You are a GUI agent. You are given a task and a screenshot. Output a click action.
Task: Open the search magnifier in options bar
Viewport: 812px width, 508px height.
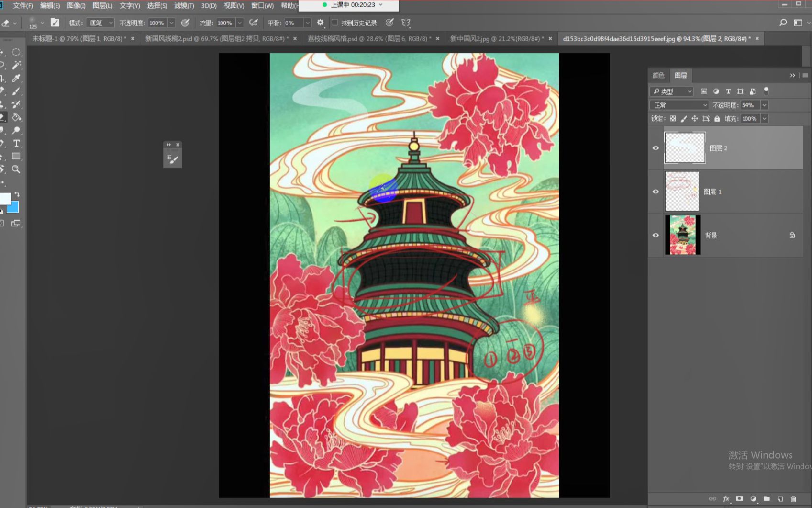[x=783, y=23]
